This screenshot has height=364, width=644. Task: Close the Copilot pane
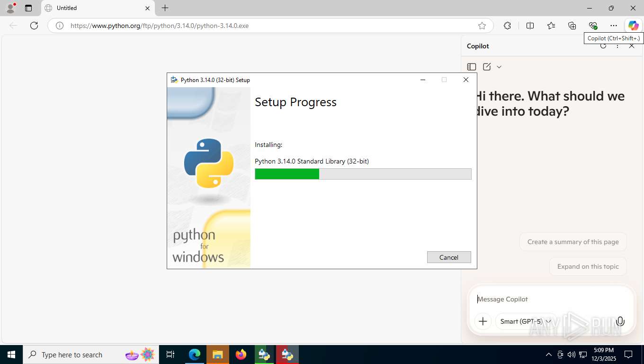click(632, 46)
